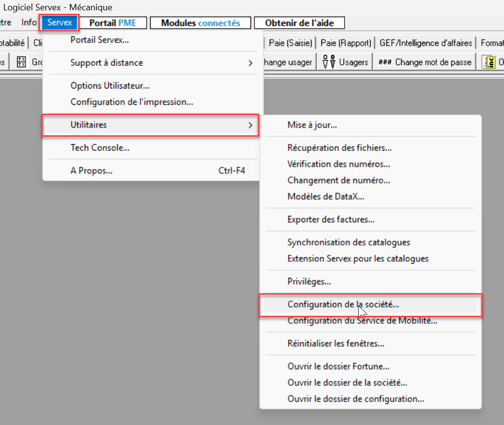
Task: Click the Change mot de passe button
Action: click(424, 62)
